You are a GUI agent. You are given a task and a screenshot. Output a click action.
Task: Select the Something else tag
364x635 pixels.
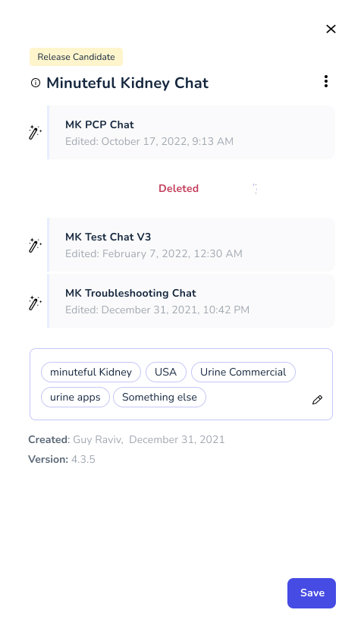(159, 398)
